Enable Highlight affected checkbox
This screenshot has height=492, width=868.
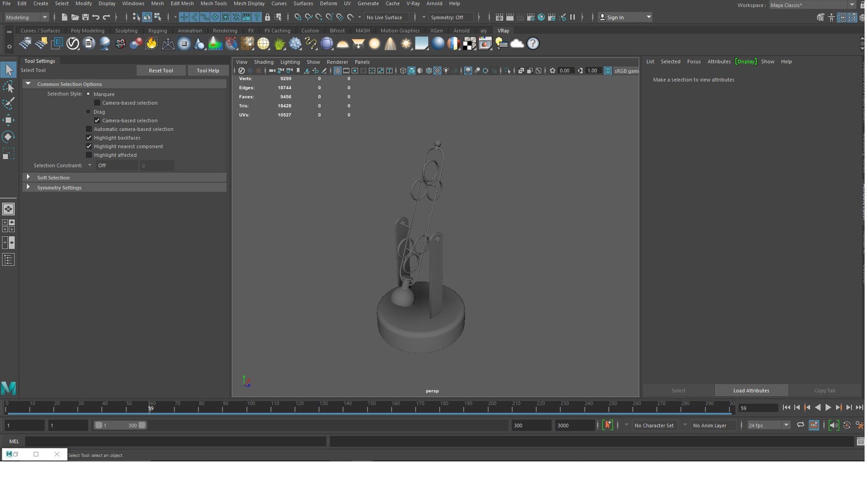point(89,155)
